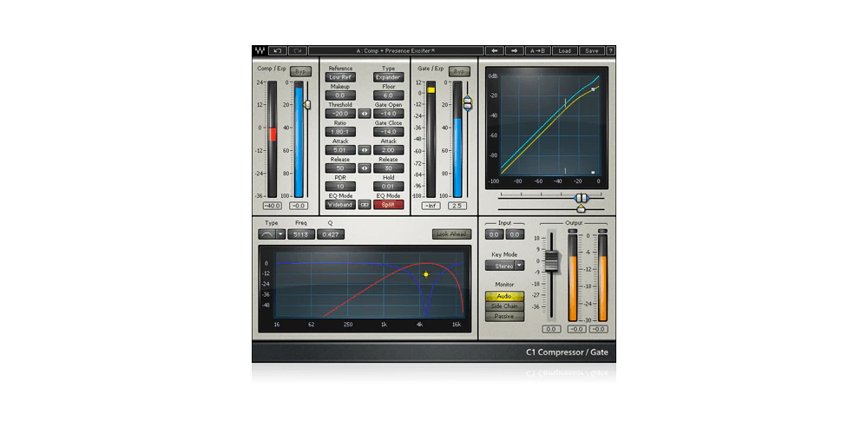Open the preset name menu bar
Image resolution: width=868 pixels, height=434 pixels.
coord(396,51)
